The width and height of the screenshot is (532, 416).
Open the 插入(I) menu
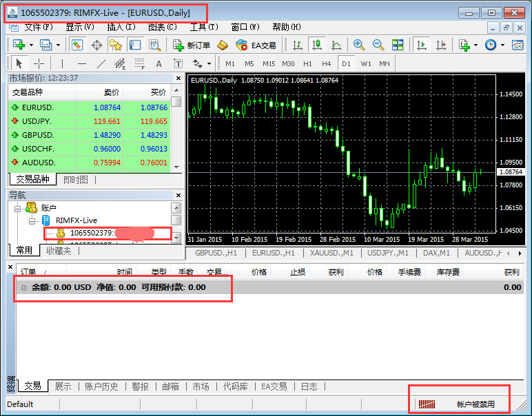pyautogui.click(x=121, y=27)
